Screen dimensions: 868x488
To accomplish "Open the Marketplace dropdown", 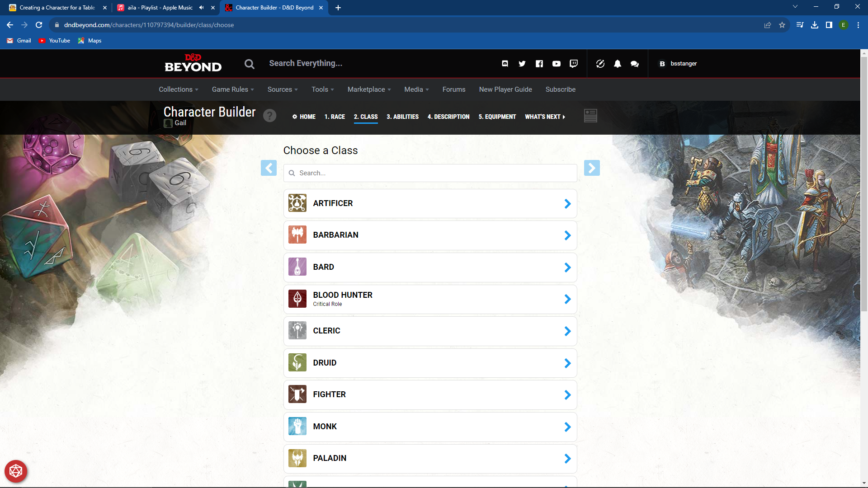I will 368,89.
